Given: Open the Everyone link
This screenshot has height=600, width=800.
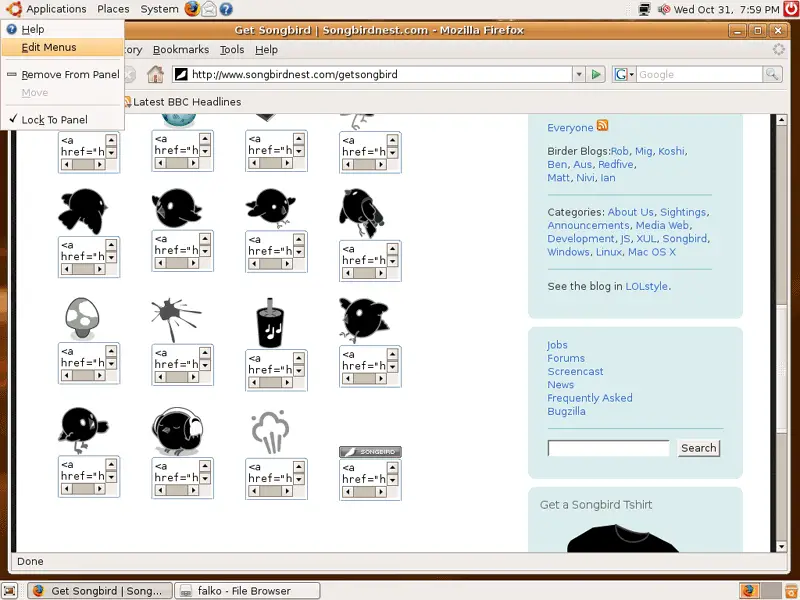Looking at the screenshot, I should [x=570, y=128].
